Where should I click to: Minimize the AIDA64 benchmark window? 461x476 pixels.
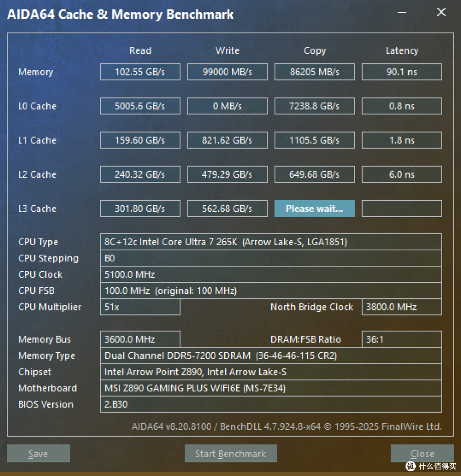click(402, 12)
